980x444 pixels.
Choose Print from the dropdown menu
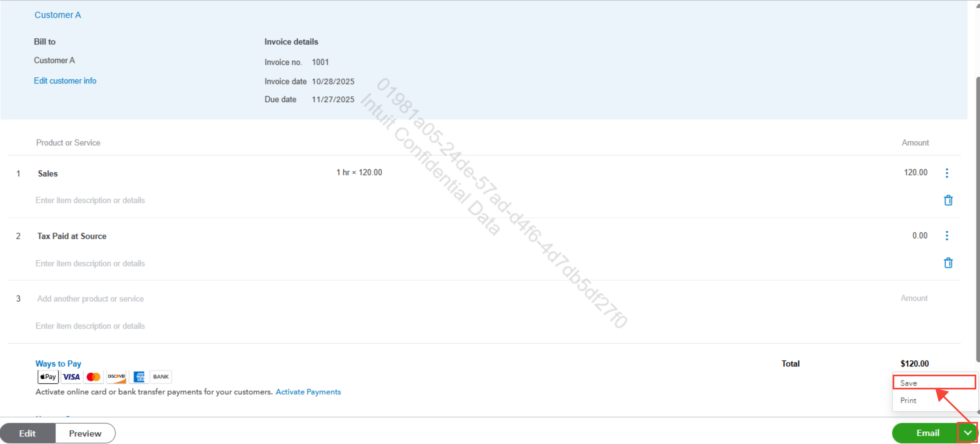click(x=908, y=400)
